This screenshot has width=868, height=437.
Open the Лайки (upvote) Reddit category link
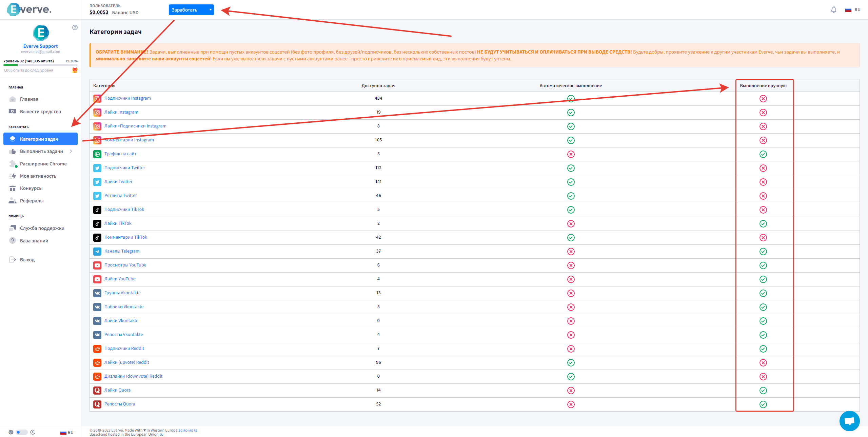(x=126, y=362)
